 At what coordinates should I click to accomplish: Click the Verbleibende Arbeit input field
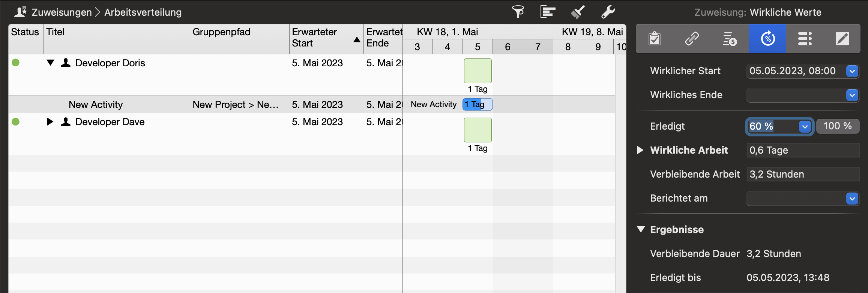pos(803,174)
